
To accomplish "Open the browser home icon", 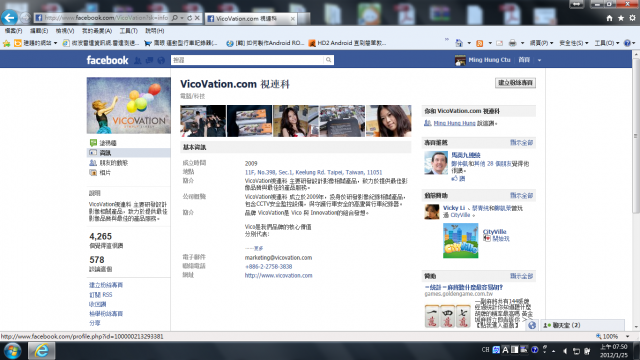I will click(609, 18).
